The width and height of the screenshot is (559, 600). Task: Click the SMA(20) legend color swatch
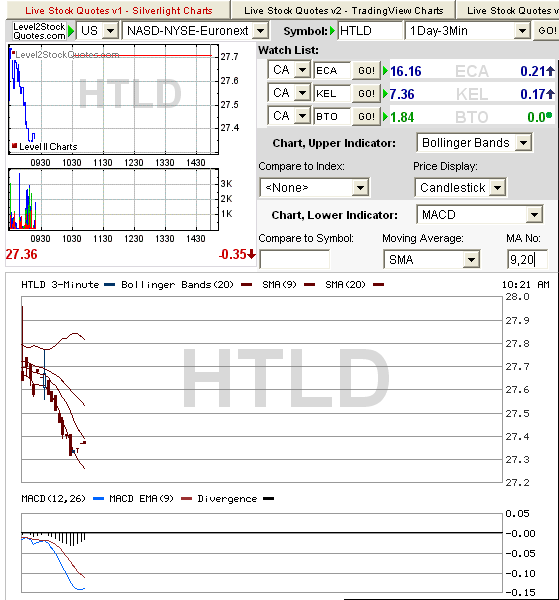pyautogui.click(x=378, y=285)
